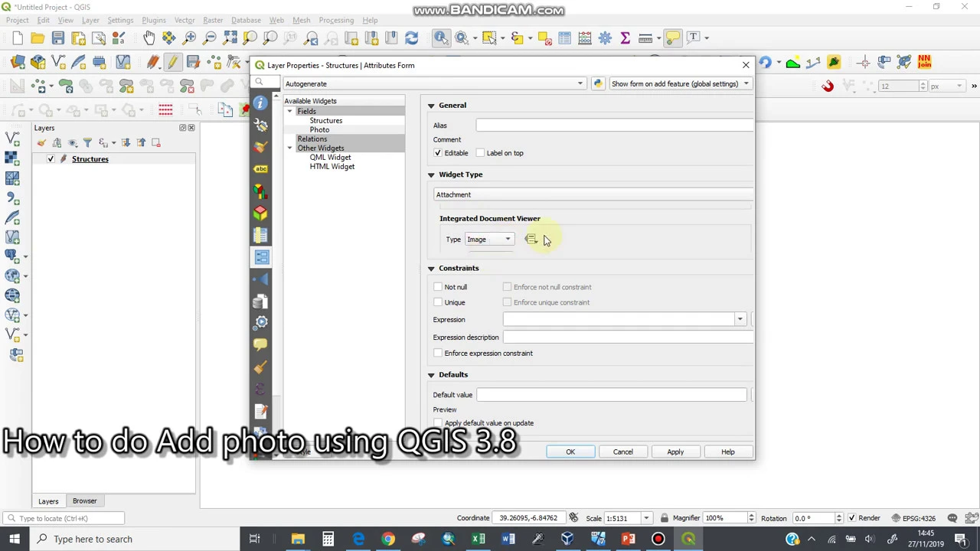
Task: Click the Windows Start button
Action: coord(15,539)
